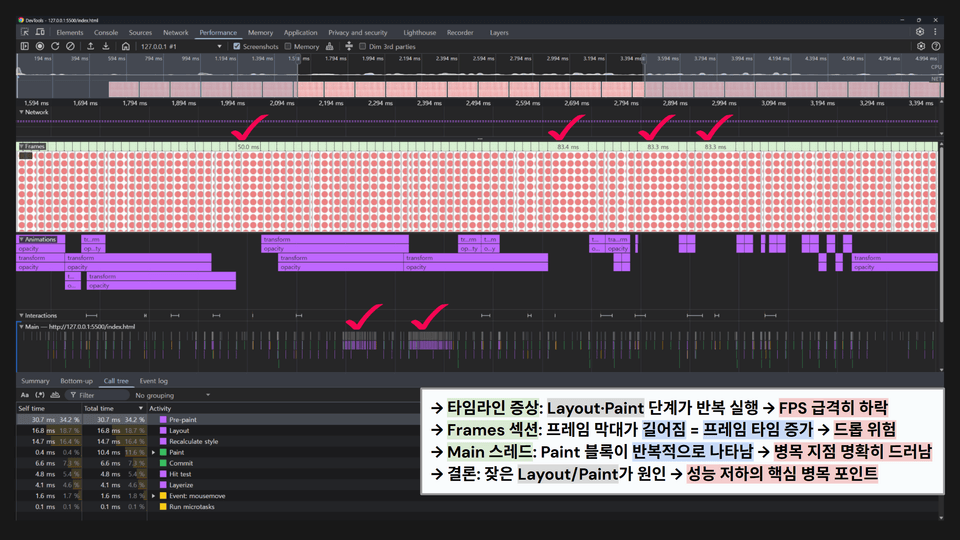Toggle regular expression filter option
960x540 pixels.
point(40,395)
